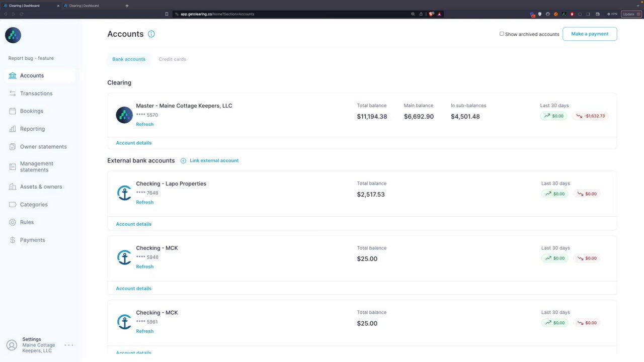
Task: Click the Master account Clearing logo
Action: click(124, 115)
